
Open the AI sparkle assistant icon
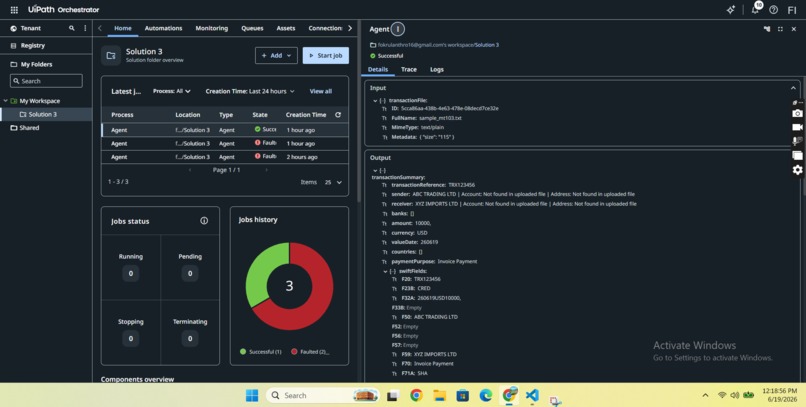click(x=730, y=10)
